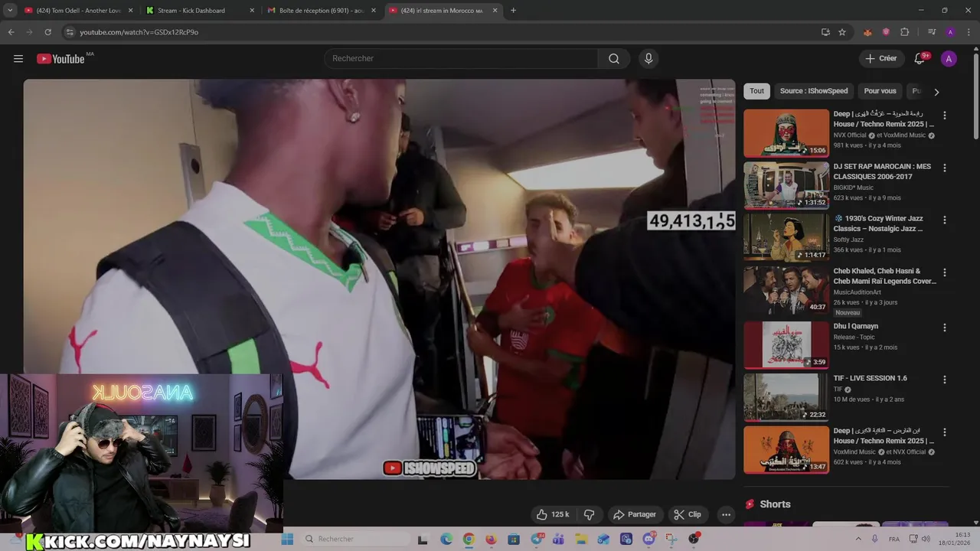The height and width of the screenshot is (551, 980).
Task: Open the MetaMask fox extension
Action: pos(867,32)
